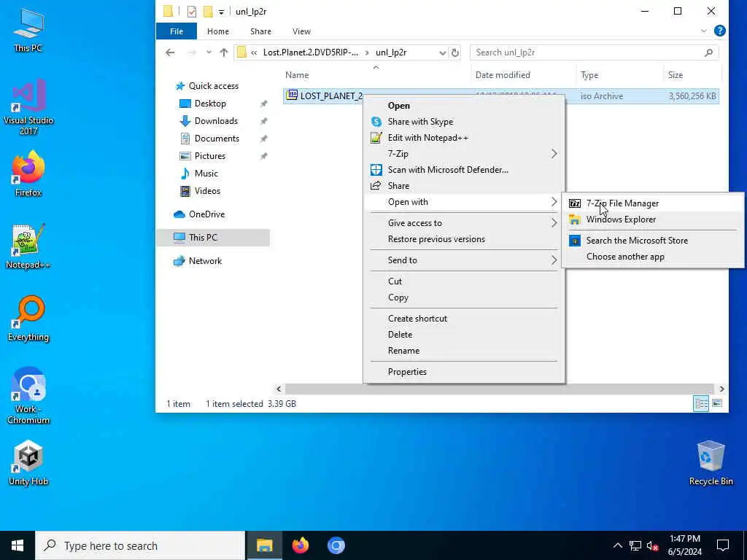Screen dimensions: 747x560
Task: Switch to large icons view
Action: point(717,404)
